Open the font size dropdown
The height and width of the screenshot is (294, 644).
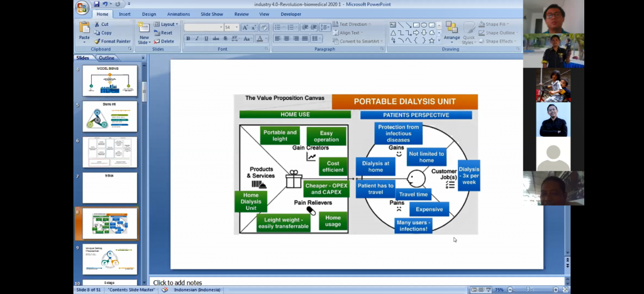[236, 28]
